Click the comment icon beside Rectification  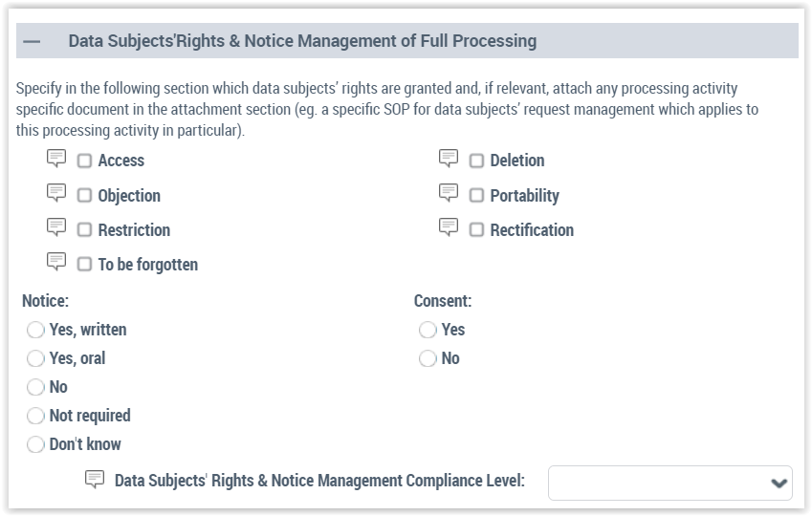pyautogui.click(x=449, y=227)
